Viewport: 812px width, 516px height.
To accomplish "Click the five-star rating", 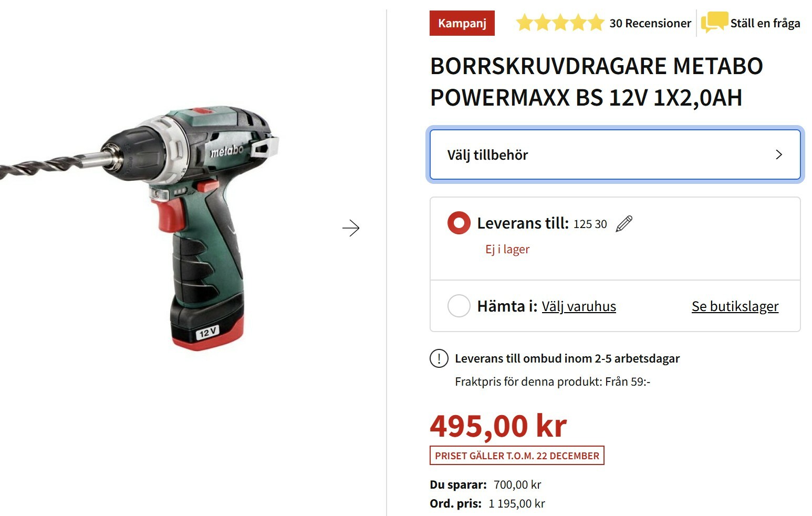I will tap(560, 23).
